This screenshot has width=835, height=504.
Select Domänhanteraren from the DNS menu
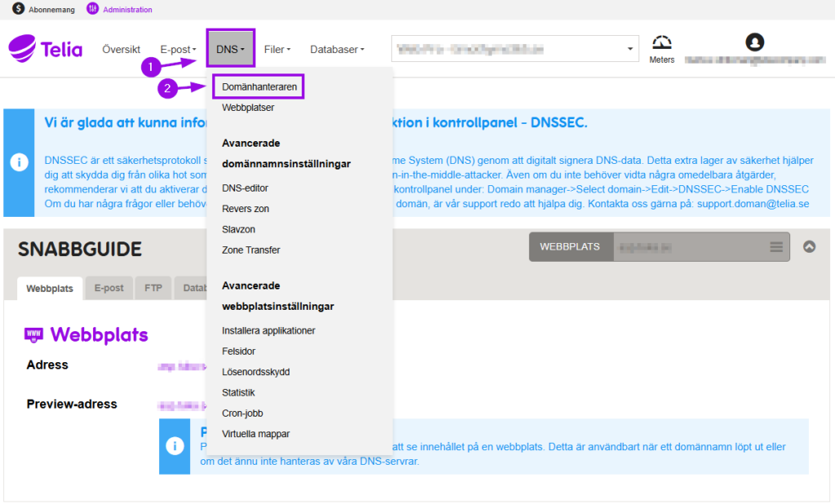(x=258, y=86)
